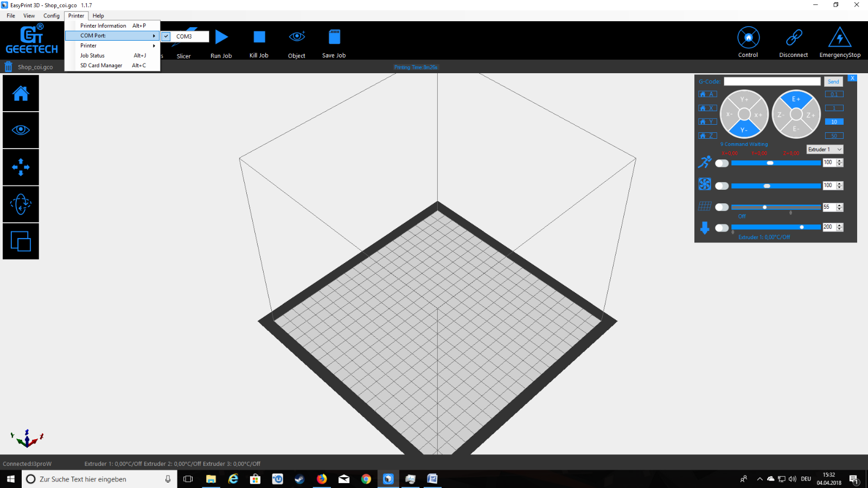Click the Kill Job stop icon
This screenshot has width=868, height=488.
259,37
